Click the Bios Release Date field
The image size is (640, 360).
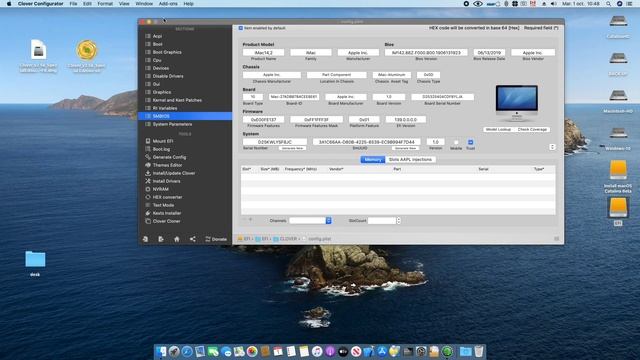pos(489,53)
